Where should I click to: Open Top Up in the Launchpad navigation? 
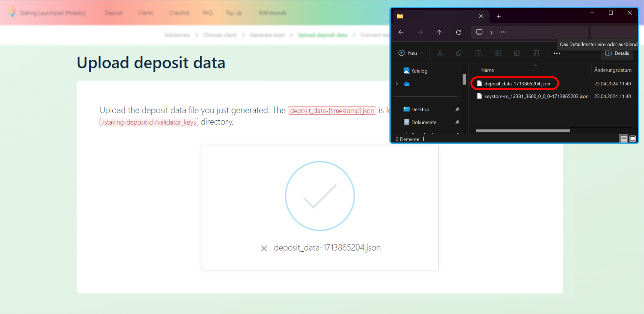click(x=234, y=13)
